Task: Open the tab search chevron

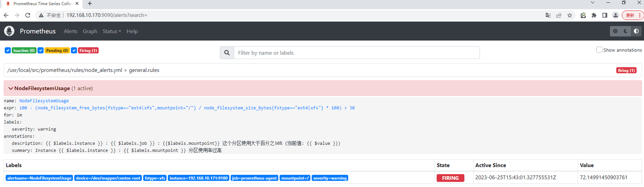Action: pyautogui.click(x=592, y=2)
